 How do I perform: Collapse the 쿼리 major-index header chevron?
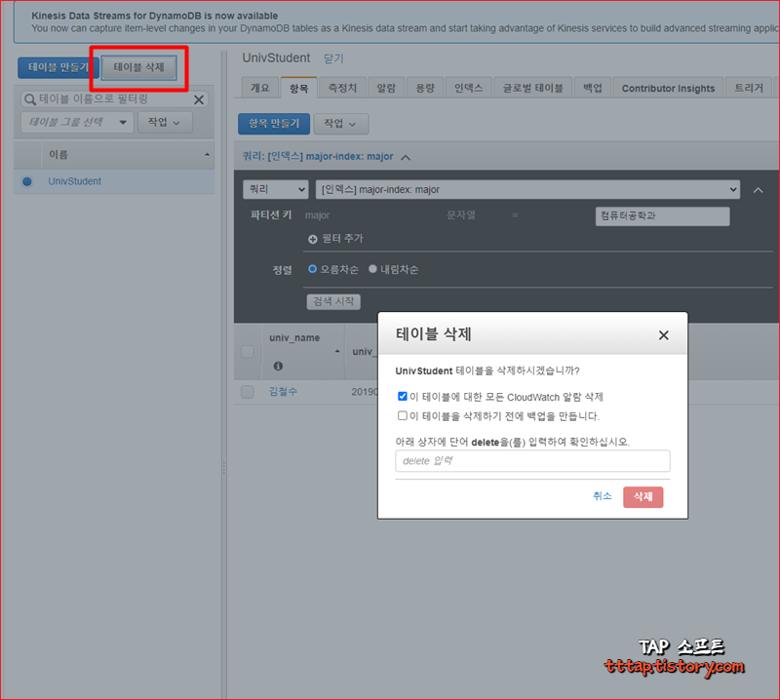[406, 158]
